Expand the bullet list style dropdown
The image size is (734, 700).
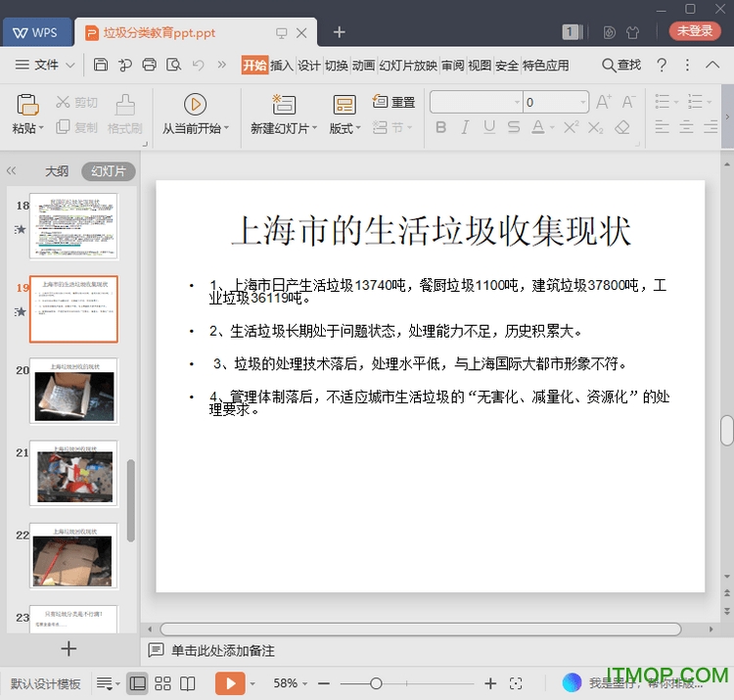(x=675, y=102)
